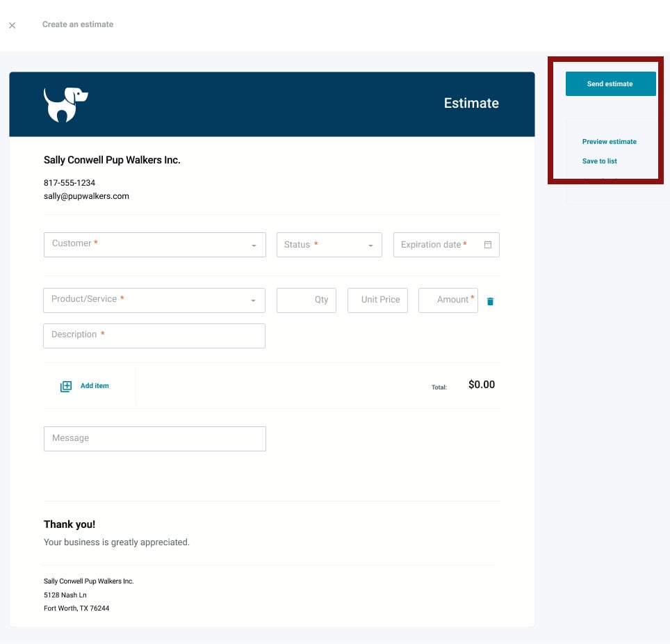
Task: Open the Status dropdown
Action: [371, 244]
